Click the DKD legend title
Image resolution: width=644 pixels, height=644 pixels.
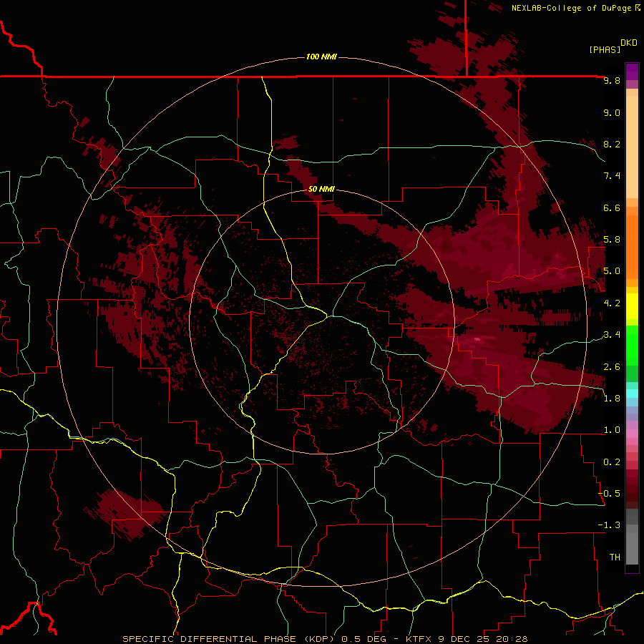point(629,43)
